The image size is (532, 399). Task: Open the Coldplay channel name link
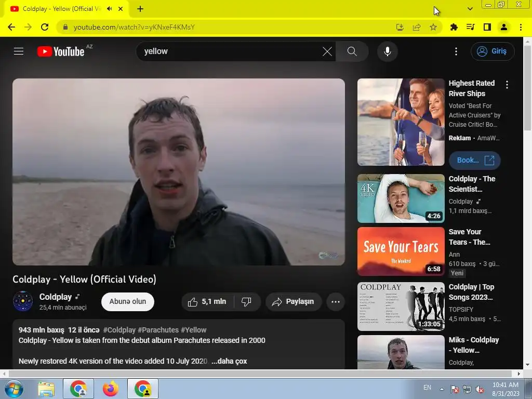(x=55, y=297)
